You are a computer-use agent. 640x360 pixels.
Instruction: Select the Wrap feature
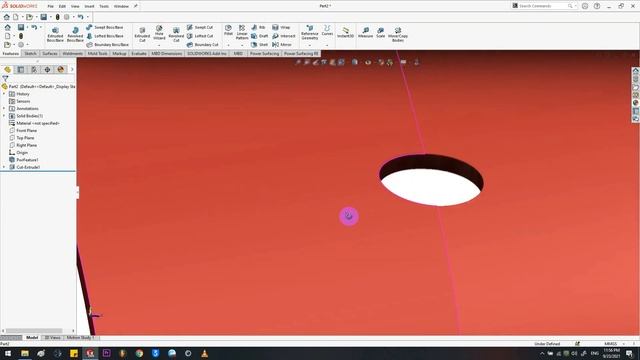tap(281, 27)
